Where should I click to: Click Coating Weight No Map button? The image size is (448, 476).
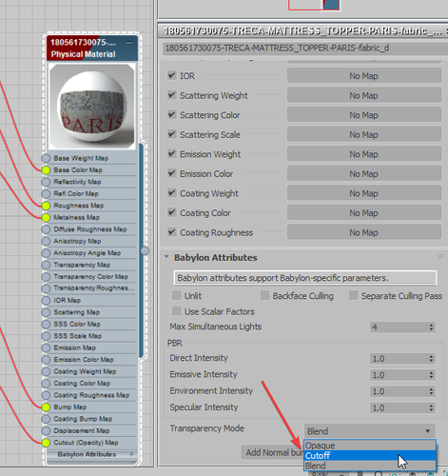tap(364, 193)
